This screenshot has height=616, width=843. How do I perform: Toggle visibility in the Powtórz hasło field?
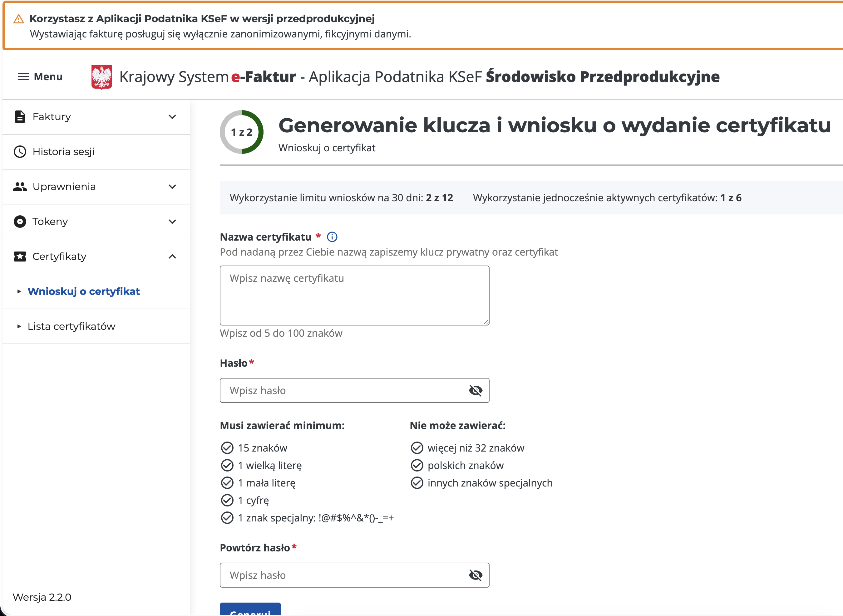(475, 575)
